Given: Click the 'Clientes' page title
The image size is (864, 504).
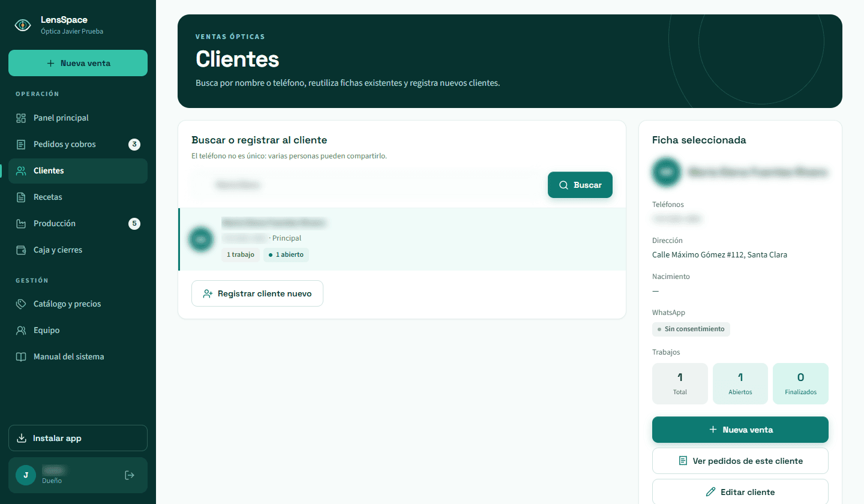Looking at the screenshot, I should [238, 59].
